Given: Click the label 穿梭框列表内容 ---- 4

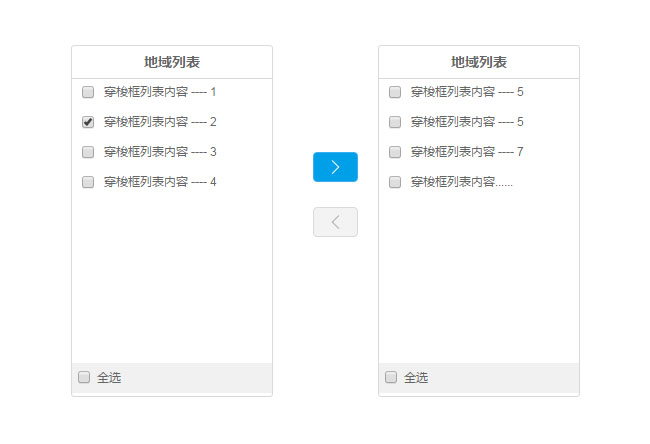Looking at the screenshot, I should (x=160, y=182).
